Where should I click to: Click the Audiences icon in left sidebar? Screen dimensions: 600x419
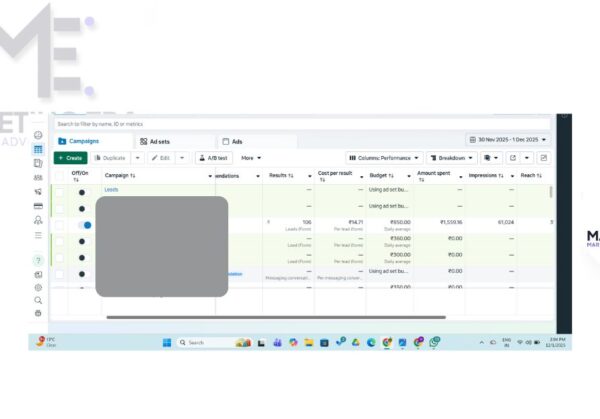tap(38, 177)
